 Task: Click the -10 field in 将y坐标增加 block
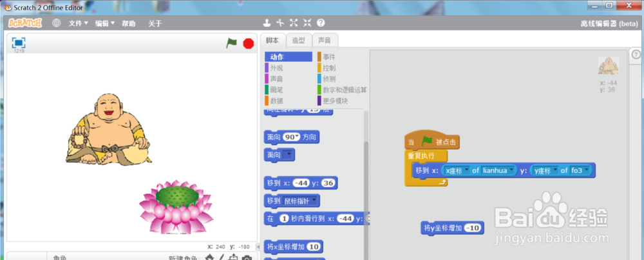(473, 228)
